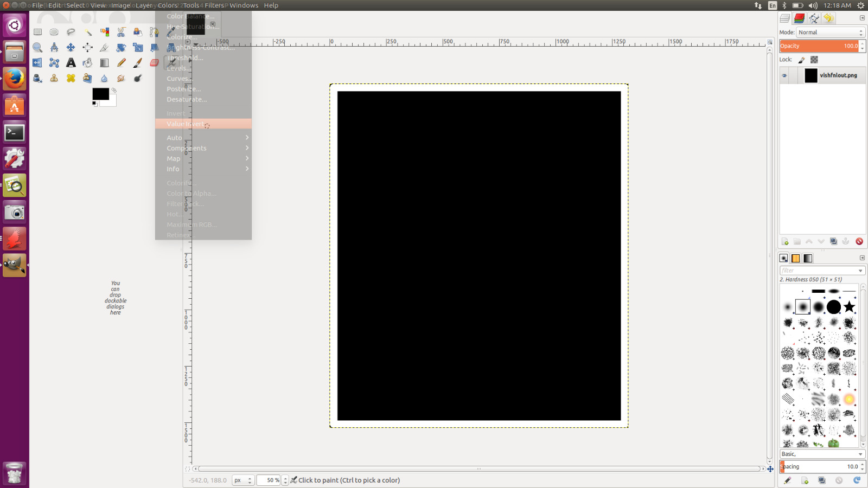Switch to the Undo History tab
The height and width of the screenshot is (488, 868).
(828, 18)
